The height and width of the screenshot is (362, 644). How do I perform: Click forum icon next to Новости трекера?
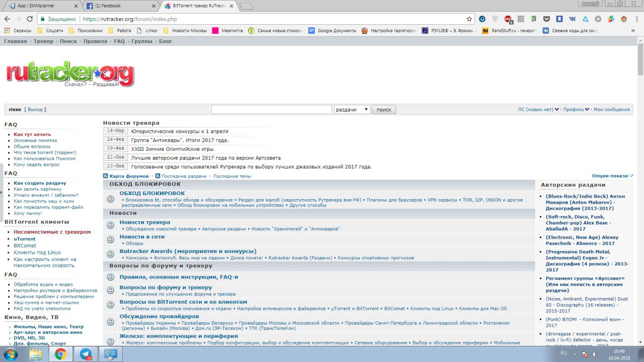pyautogui.click(x=111, y=225)
